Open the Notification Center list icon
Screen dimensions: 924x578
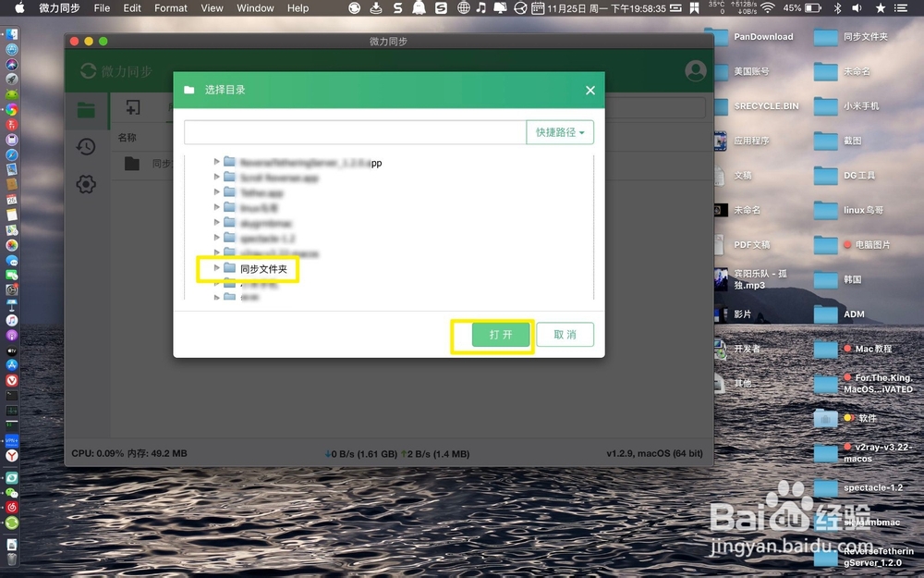click(900, 7)
